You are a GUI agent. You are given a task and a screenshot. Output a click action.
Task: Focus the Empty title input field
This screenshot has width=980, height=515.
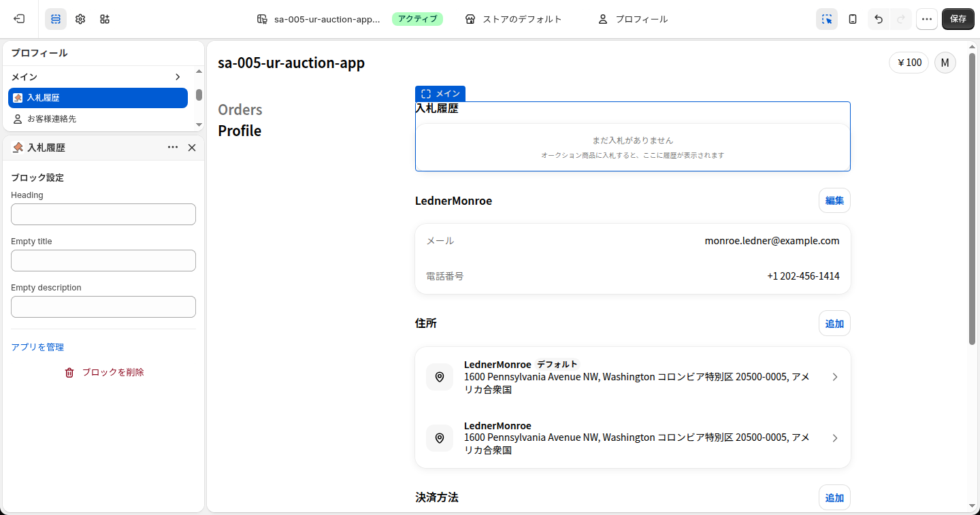coord(103,261)
